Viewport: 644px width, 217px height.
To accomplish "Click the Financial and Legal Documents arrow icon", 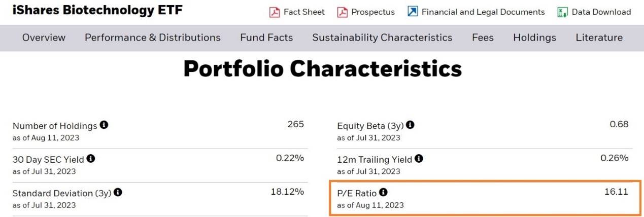I will pyautogui.click(x=413, y=12).
